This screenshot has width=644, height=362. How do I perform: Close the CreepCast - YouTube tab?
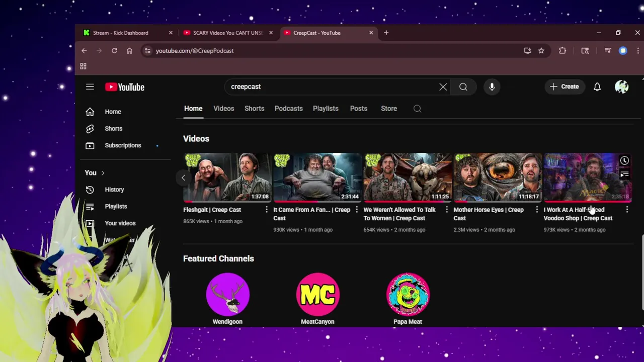tap(371, 33)
